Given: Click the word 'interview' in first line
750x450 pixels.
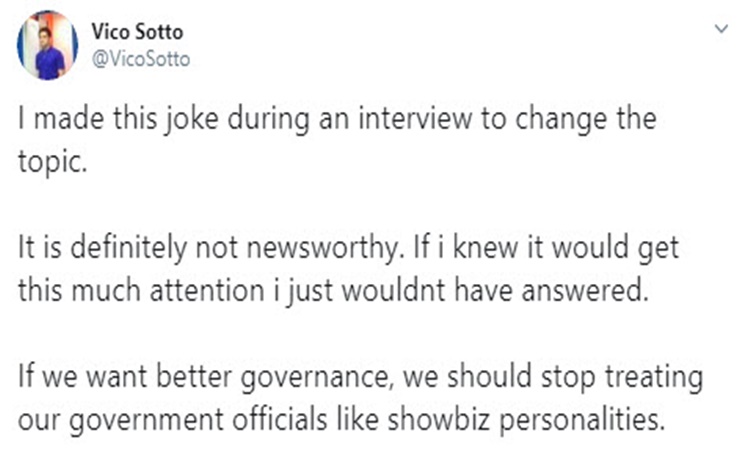Looking at the screenshot, I should tap(415, 119).
